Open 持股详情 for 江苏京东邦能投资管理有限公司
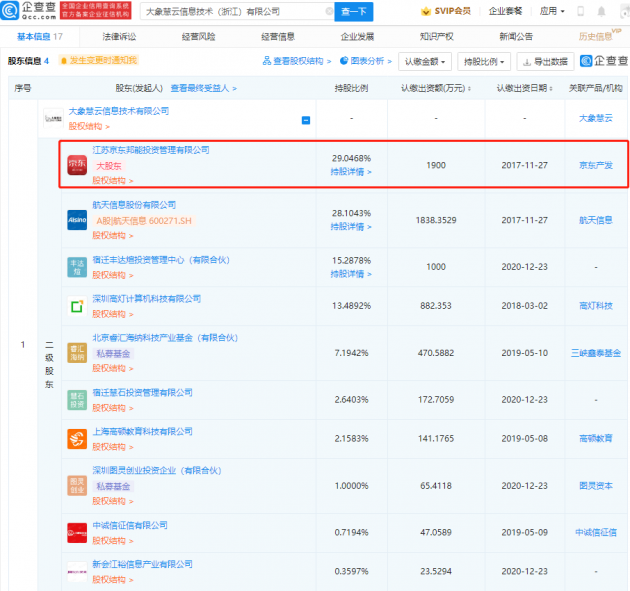This screenshot has width=630, height=591. pos(351,172)
